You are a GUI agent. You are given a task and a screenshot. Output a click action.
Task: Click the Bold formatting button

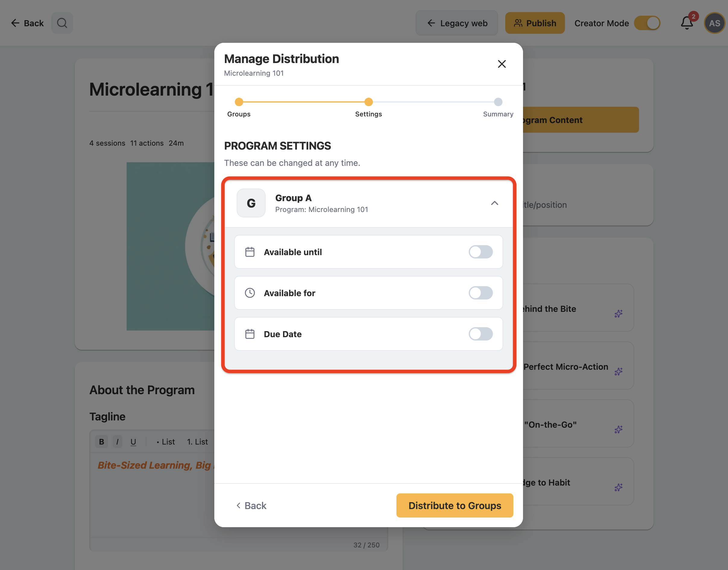[102, 442]
